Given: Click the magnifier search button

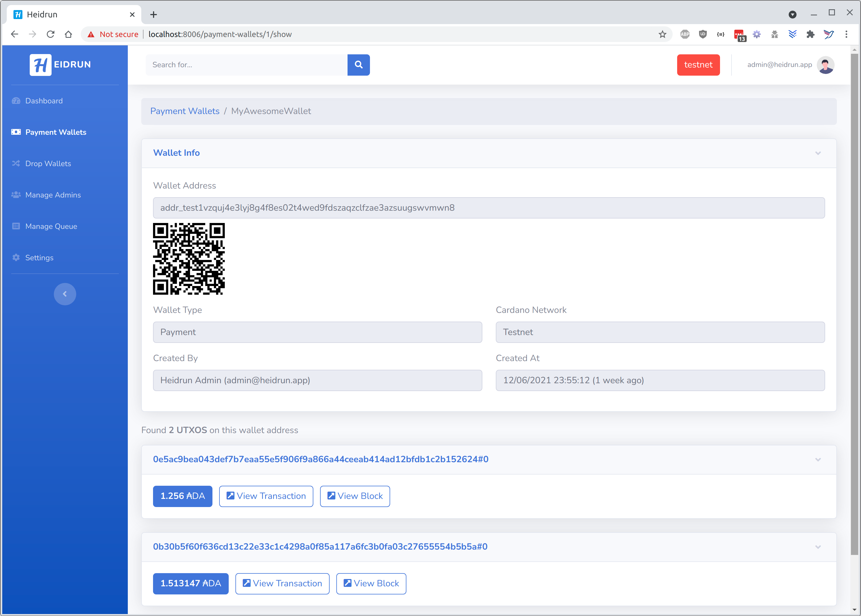Looking at the screenshot, I should [358, 65].
